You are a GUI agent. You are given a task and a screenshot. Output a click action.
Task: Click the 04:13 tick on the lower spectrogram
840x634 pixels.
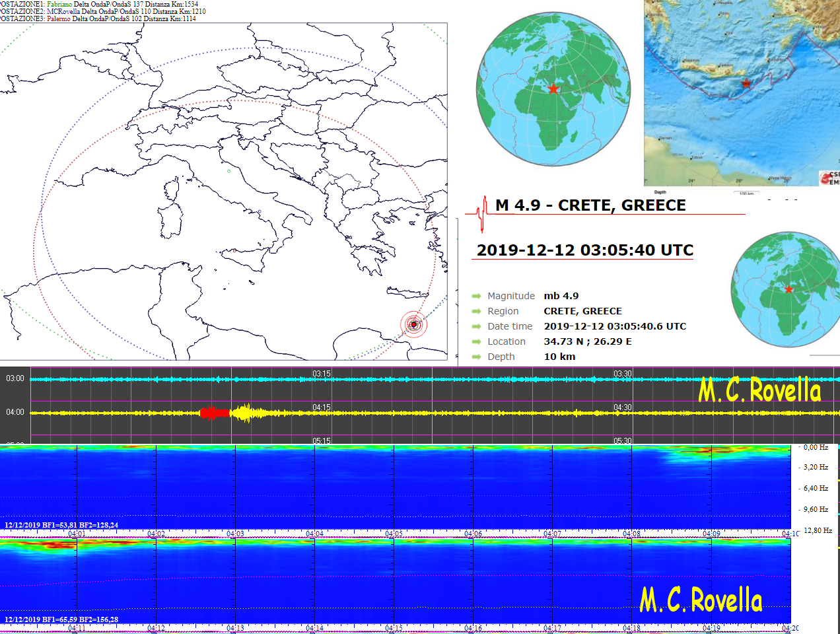[x=235, y=628]
